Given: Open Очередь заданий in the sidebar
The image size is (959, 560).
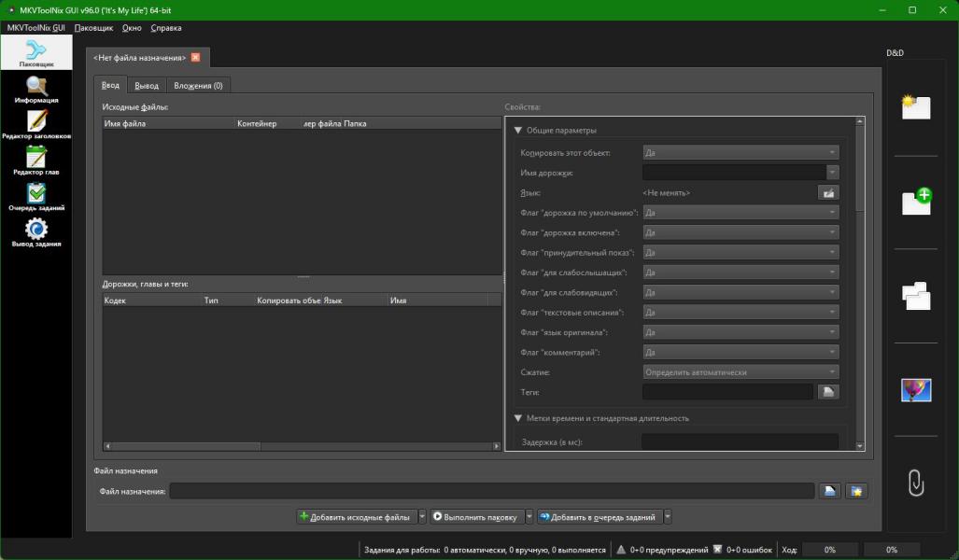Looking at the screenshot, I should [x=36, y=197].
